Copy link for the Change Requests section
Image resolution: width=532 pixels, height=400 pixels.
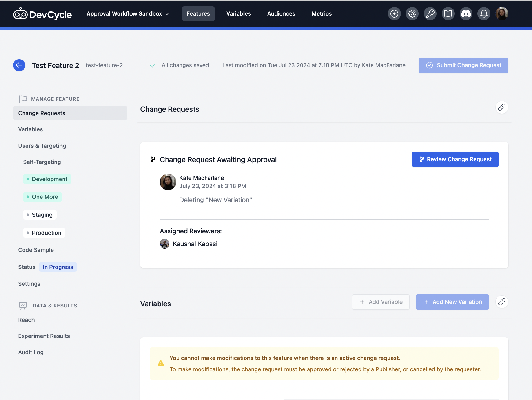click(x=501, y=107)
